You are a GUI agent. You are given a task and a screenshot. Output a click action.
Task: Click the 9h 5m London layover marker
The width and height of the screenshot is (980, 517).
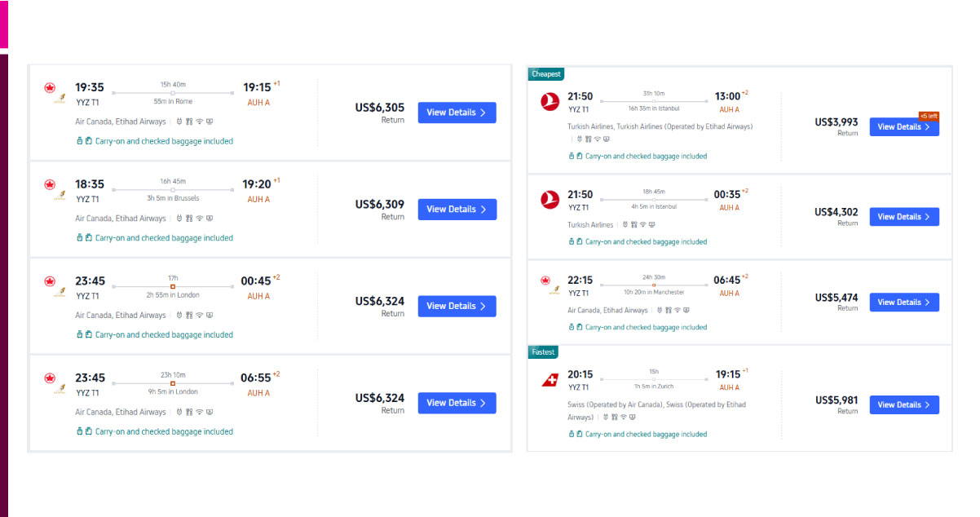point(173,383)
